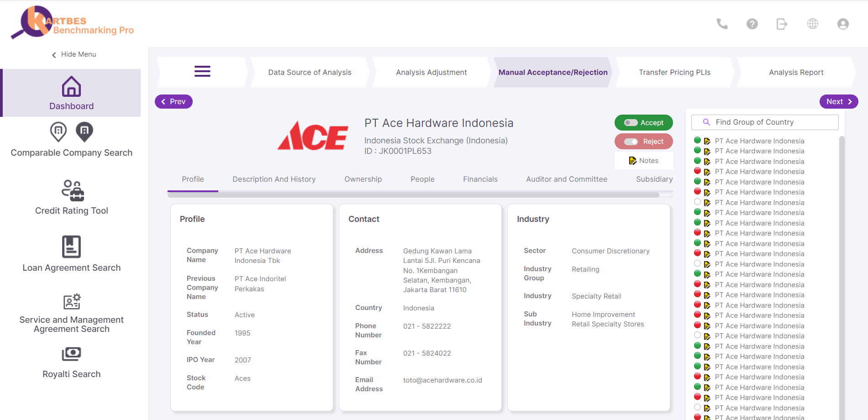
Task: Select the Profile tab
Action: 193,179
